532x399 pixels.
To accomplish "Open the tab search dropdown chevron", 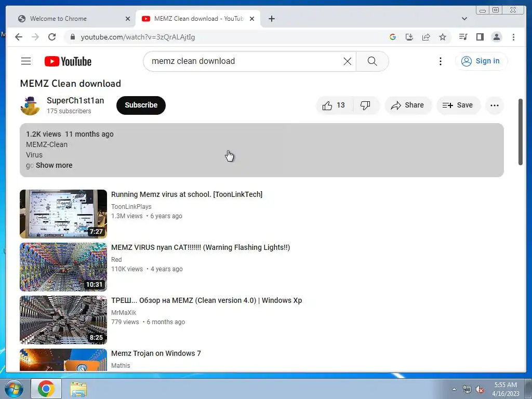I will click(x=464, y=19).
